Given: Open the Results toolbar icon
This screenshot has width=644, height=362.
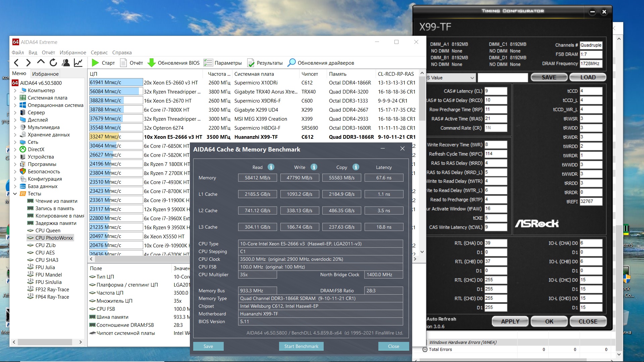Looking at the screenshot, I should pyautogui.click(x=251, y=63).
